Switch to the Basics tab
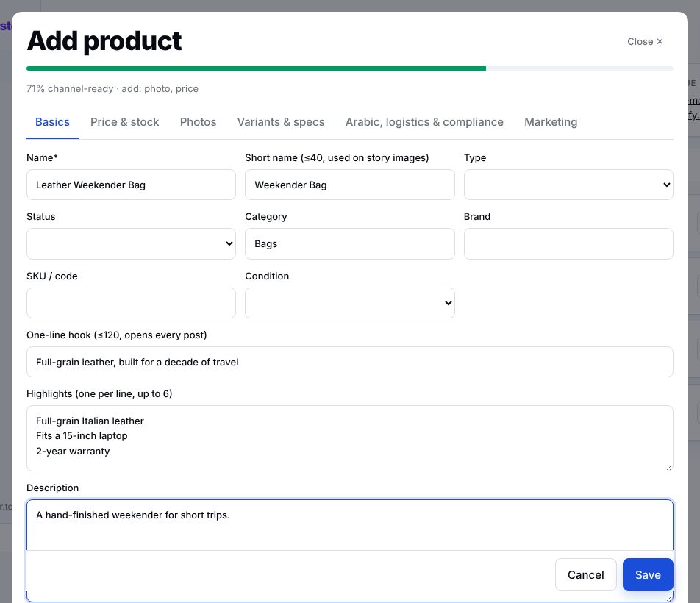The width and height of the screenshot is (700, 603). [52, 122]
